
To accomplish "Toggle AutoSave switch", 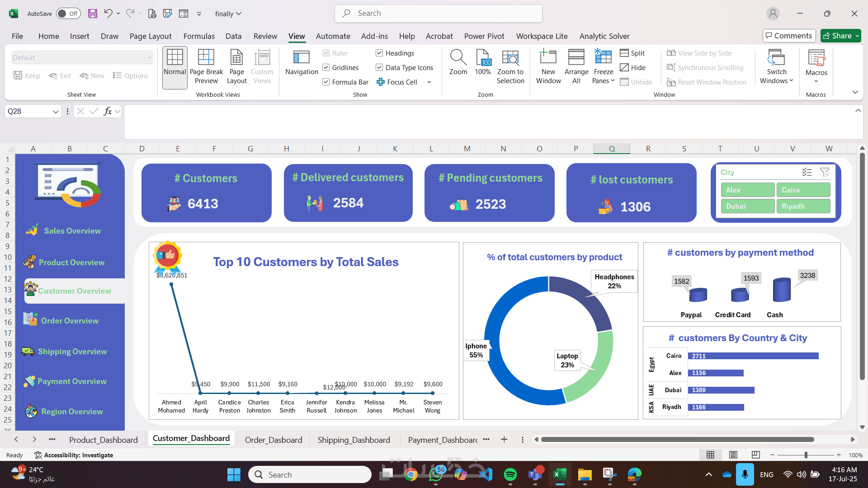I will pyautogui.click(x=68, y=14).
